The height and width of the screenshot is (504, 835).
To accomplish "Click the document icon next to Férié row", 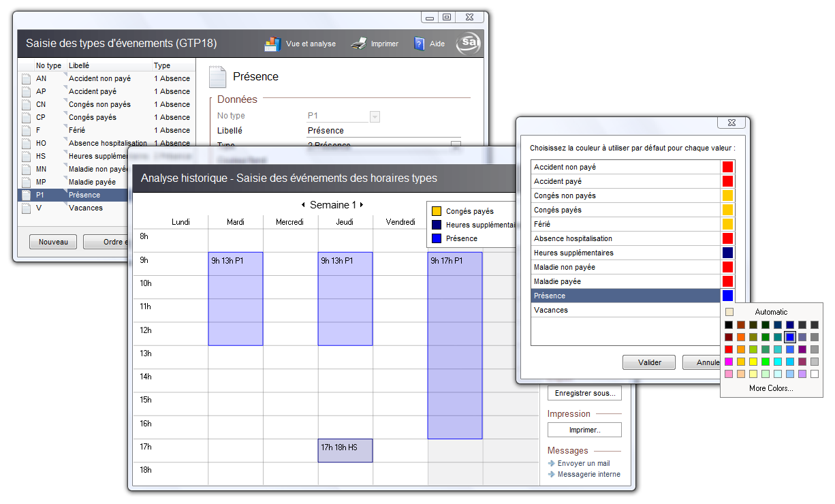I will [x=26, y=131].
